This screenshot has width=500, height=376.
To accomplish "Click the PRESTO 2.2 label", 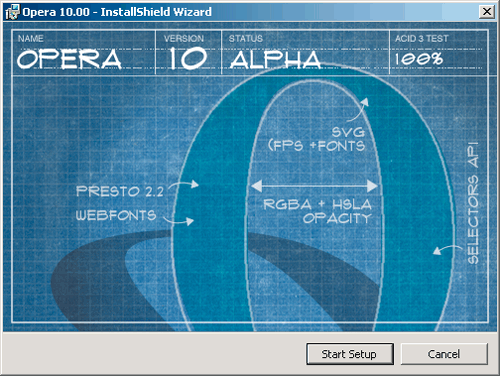I will [120, 191].
